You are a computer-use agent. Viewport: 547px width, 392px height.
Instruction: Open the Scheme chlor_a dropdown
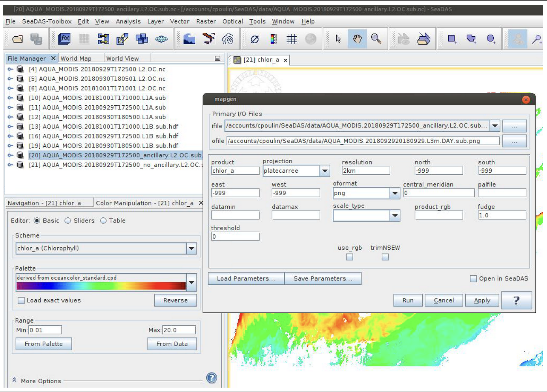[x=191, y=248]
